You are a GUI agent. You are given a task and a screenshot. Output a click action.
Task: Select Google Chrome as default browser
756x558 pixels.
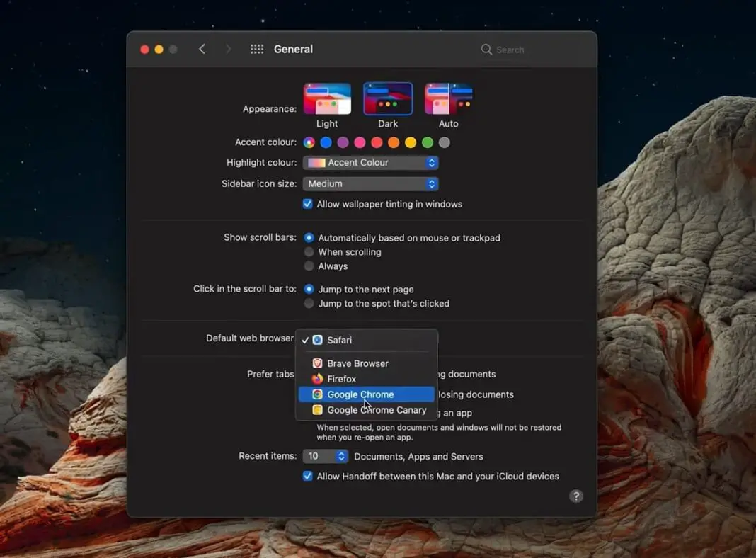coord(361,394)
